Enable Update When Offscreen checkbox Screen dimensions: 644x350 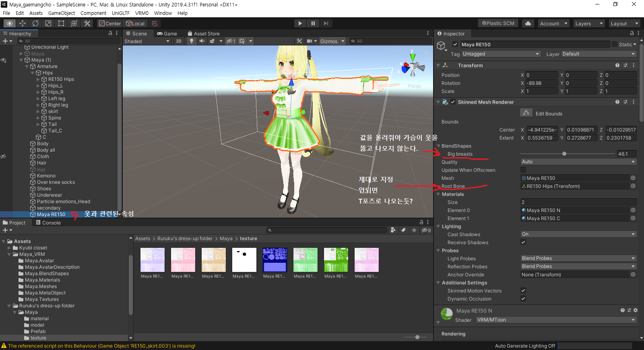coord(523,170)
